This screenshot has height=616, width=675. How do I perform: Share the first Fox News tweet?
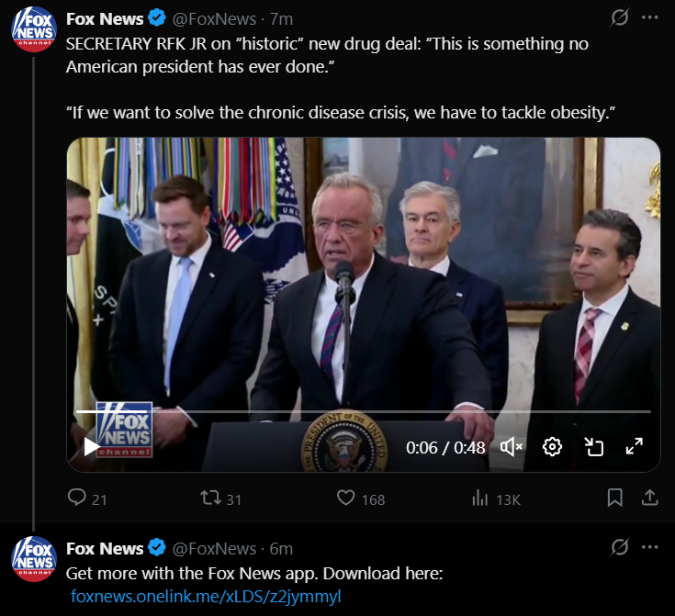point(648,498)
